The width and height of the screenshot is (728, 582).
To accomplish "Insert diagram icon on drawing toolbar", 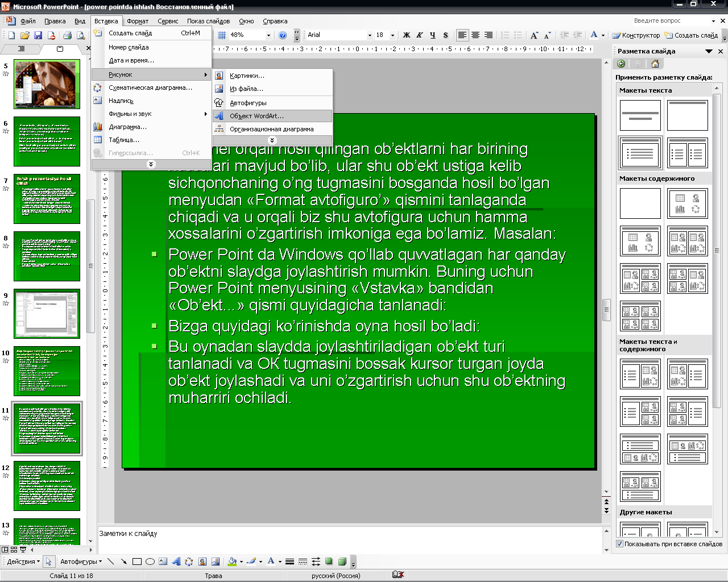I will (x=189, y=562).
